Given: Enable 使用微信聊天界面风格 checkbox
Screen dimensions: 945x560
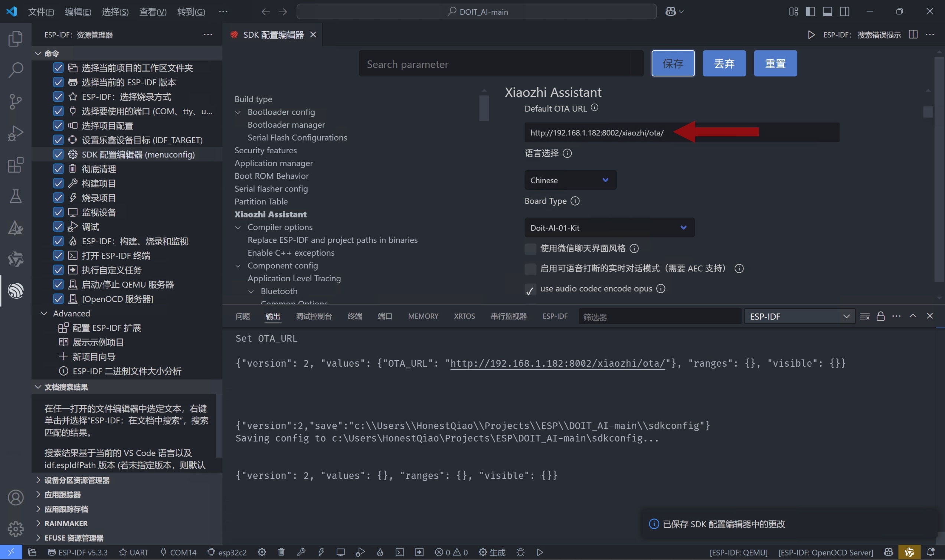Looking at the screenshot, I should (x=530, y=249).
